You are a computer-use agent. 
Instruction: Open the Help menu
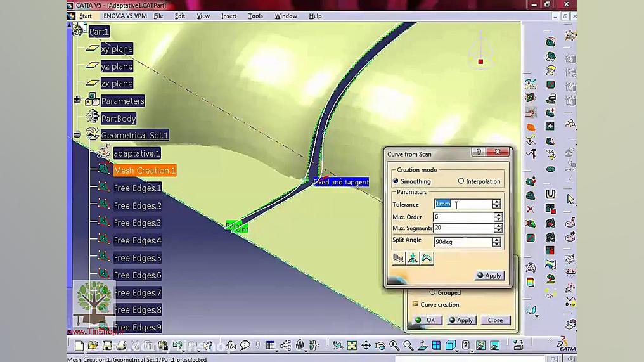(x=315, y=16)
